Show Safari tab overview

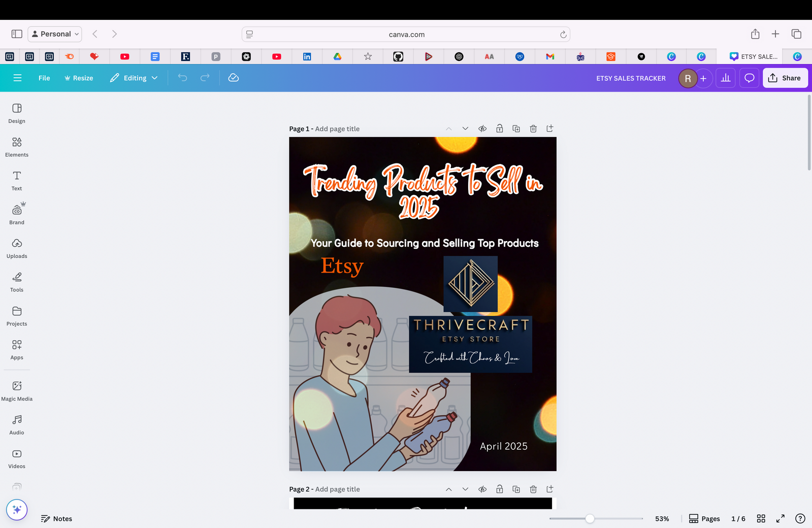(x=796, y=34)
